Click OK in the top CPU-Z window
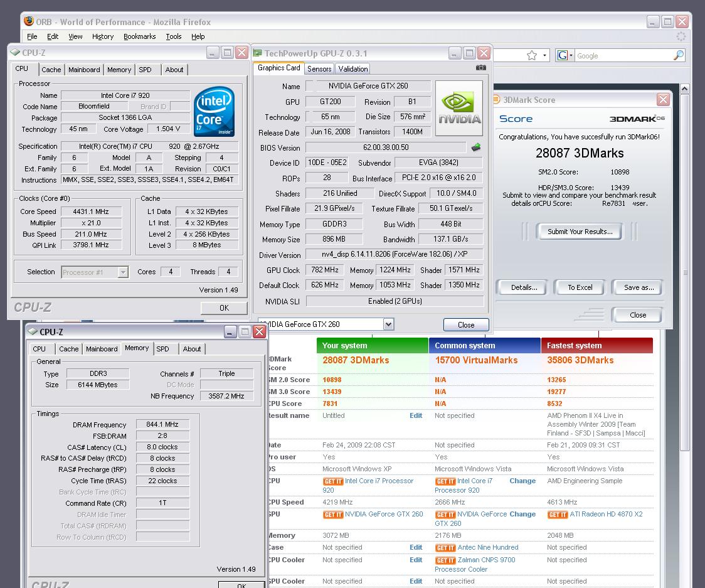 224,307
